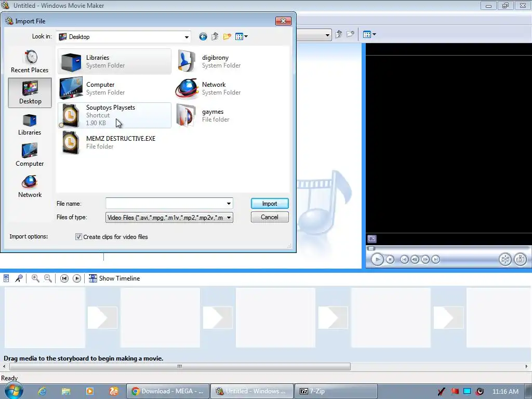Open the Files of type dropdown
The height and width of the screenshot is (399, 532).
coord(169,218)
